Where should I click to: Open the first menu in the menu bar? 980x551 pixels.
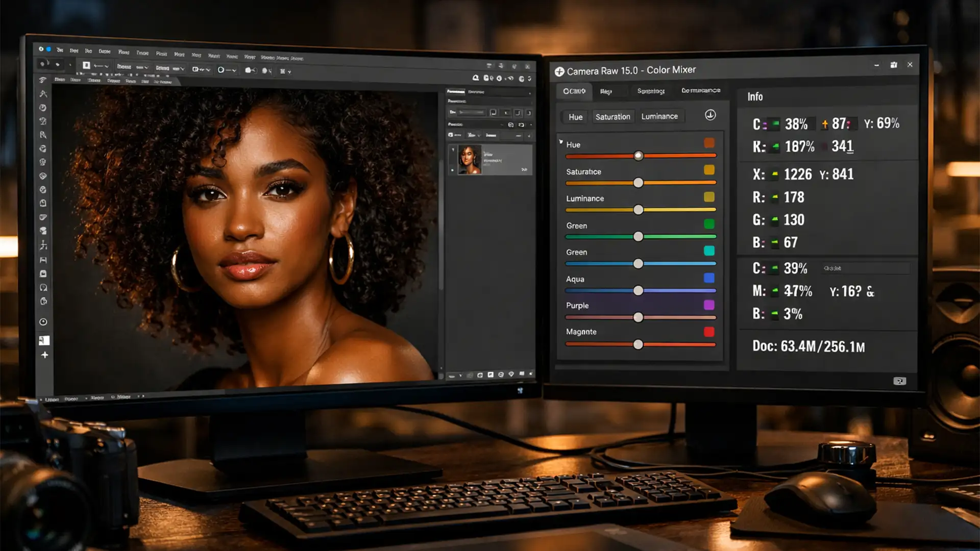[x=59, y=51]
